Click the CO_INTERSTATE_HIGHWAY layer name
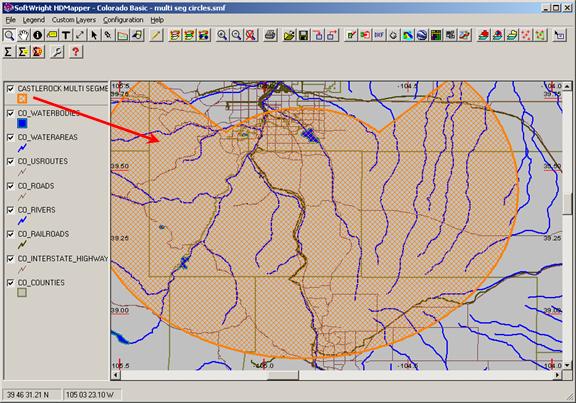Screen dimensions: 576x403 point(63,259)
